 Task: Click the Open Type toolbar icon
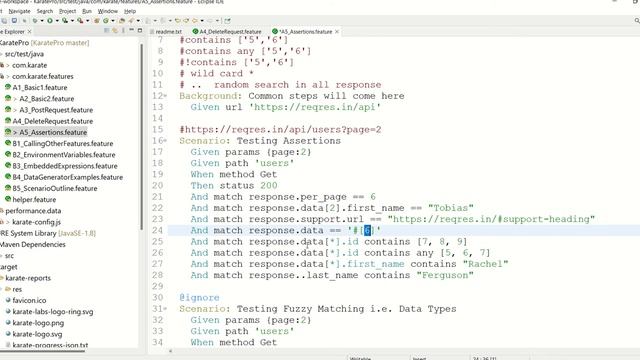click(x=122, y=20)
